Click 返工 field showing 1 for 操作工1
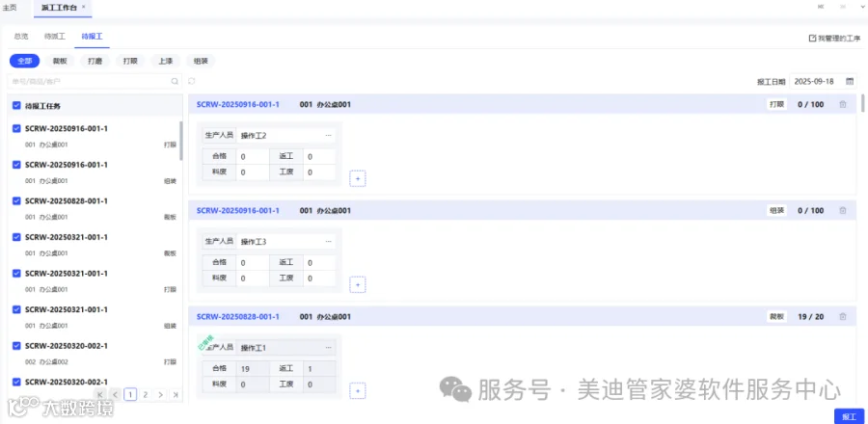Image resolution: width=868 pixels, height=424 pixels. 319,369
